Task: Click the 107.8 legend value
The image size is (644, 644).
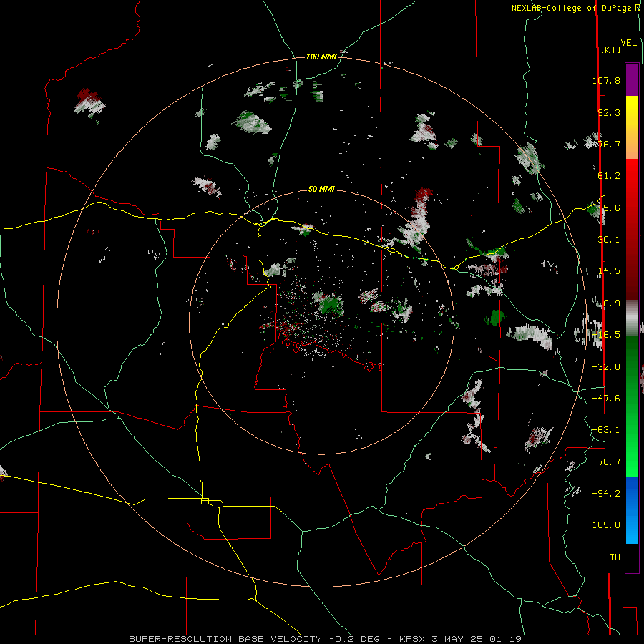Action: tap(606, 80)
